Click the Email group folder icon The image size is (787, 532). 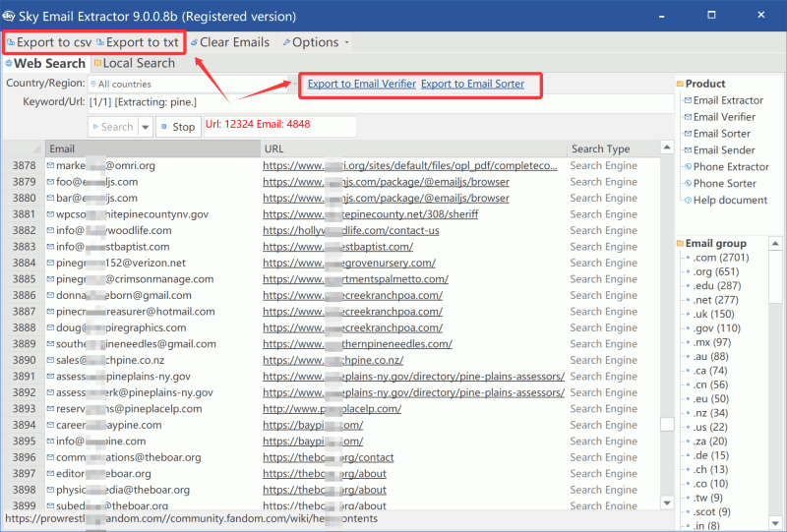680,244
